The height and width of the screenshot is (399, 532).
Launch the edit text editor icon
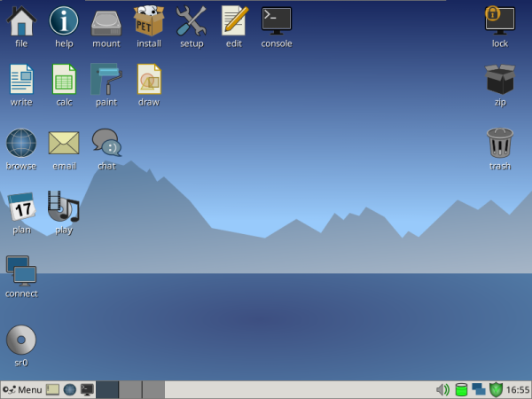[x=234, y=20]
